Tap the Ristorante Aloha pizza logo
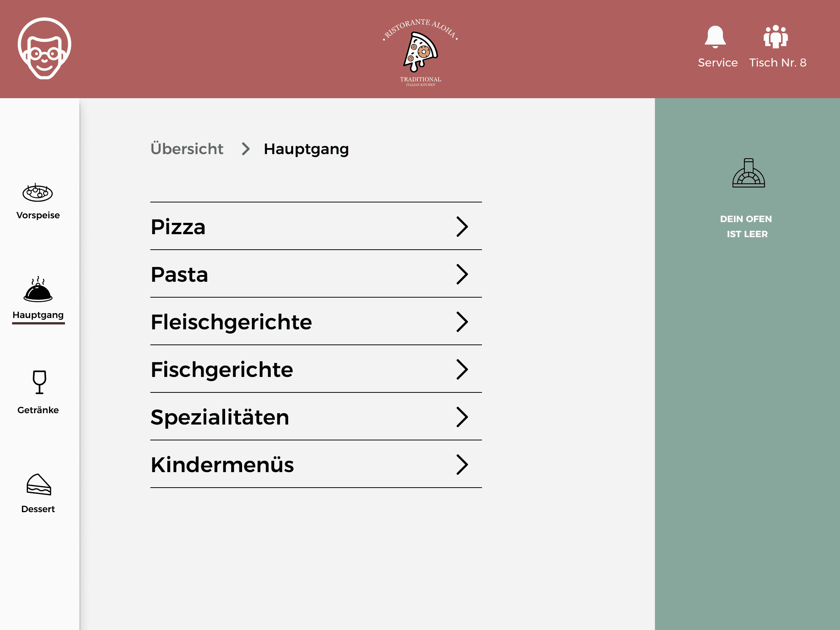Image resolution: width=840 pixels, height=630 pixels. point(420,52)
